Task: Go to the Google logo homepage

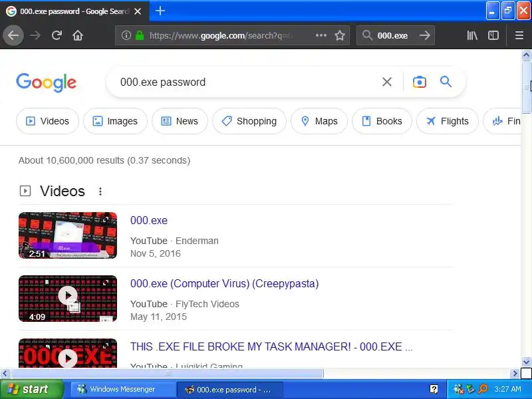Action: (47, 82)
